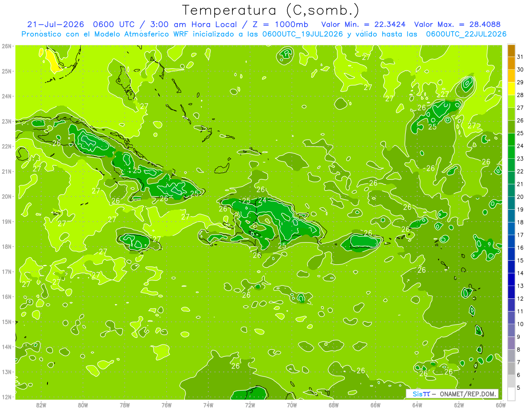The image size is (532, 411).
Task: Click the '14' colorbar scale label
Action: 520,273
